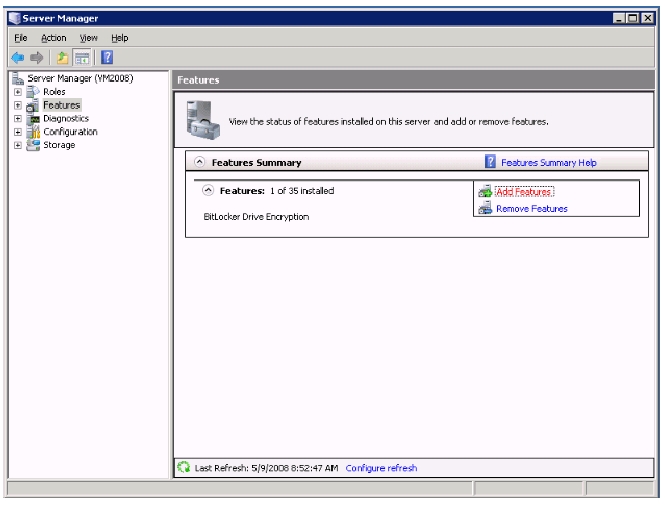Image resolution: width=665 pixels, height=505 pixels.
Task: Expand the Features tree node
Action: coord(18,105)
